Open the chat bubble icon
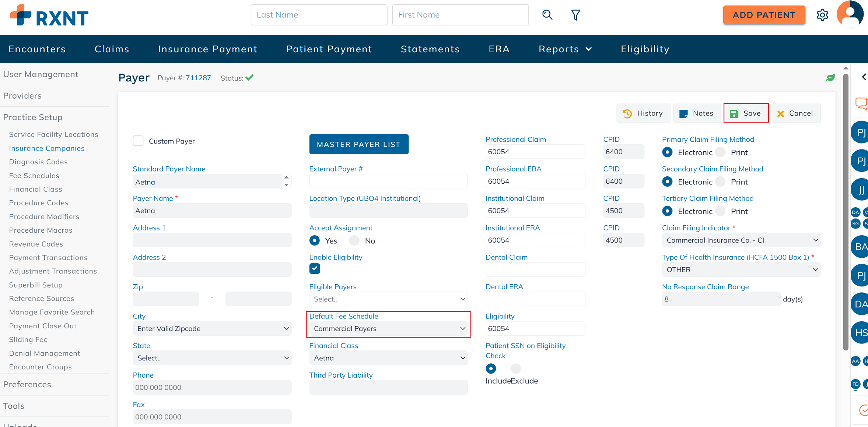The height and width of the screenshot is (427, 868). point(861,103)
